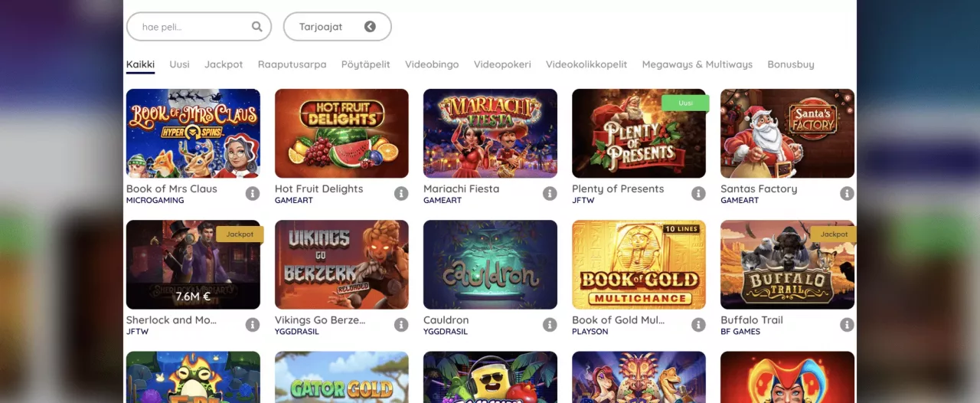
Task: Click the 'Mariachi Fiesta' title text
Action: tap(461, 188)
